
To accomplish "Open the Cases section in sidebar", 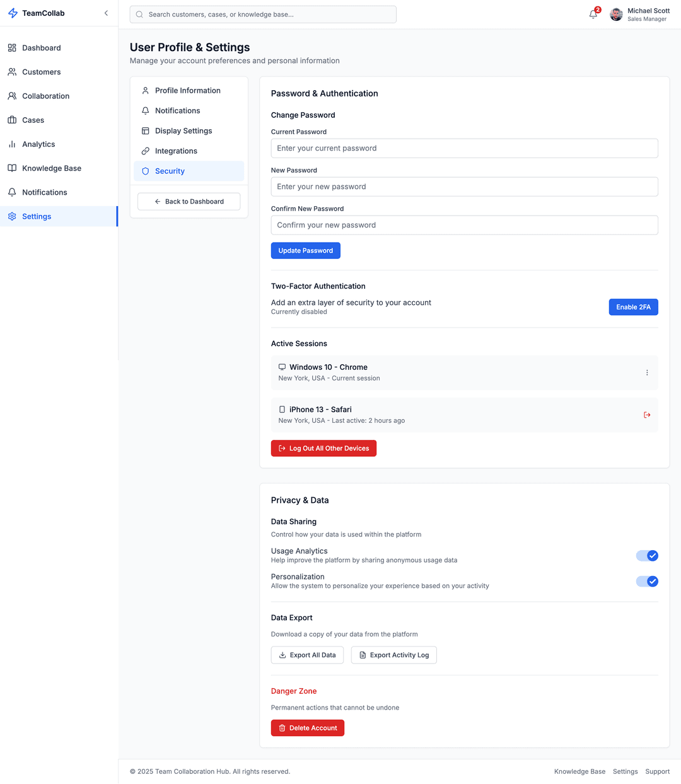I will point(33,120).
